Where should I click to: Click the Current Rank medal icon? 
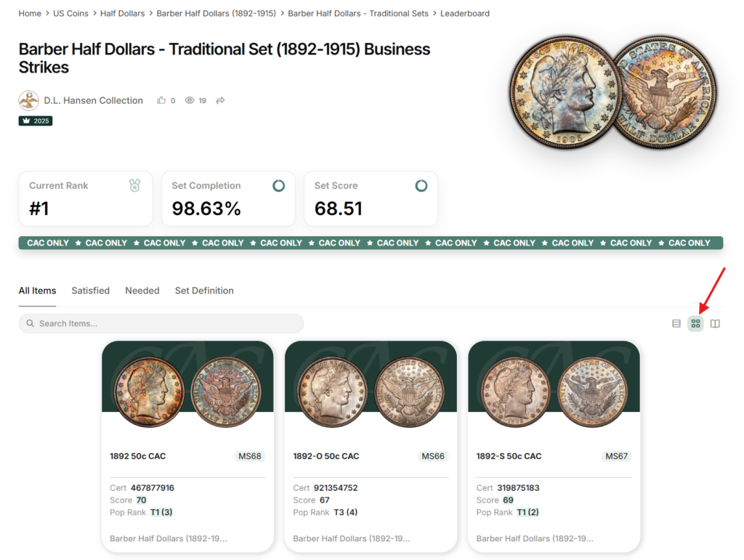click(134, 186)
